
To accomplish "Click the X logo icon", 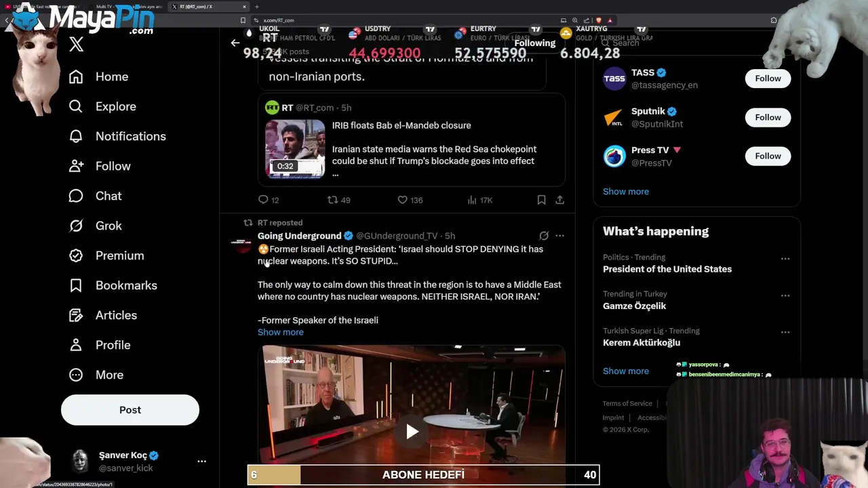I will tap(76, 45).
